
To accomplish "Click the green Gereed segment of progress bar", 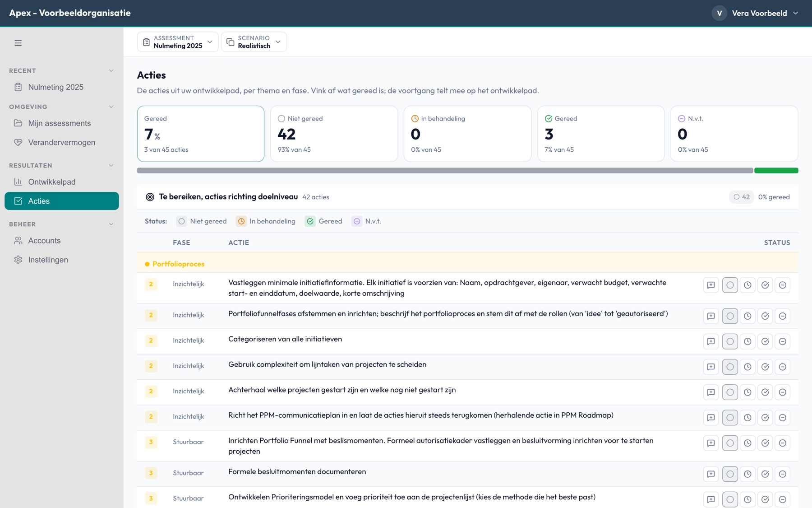I will 776,171.
